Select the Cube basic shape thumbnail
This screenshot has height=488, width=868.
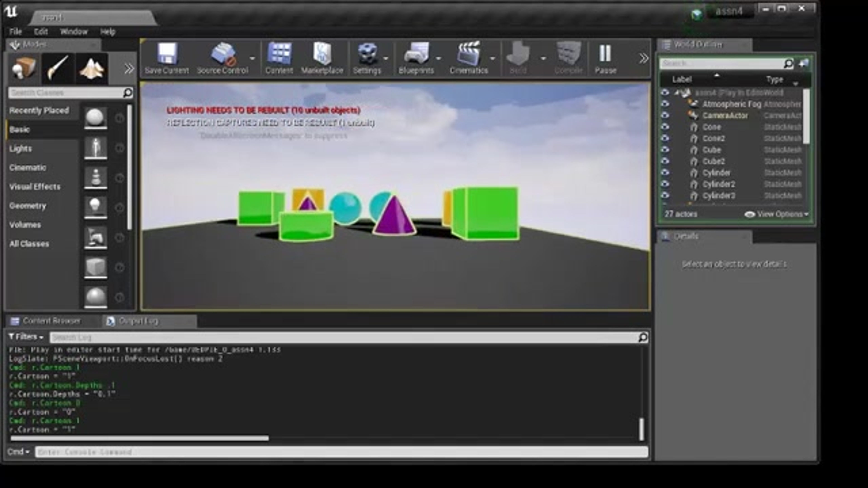(96, 267)
